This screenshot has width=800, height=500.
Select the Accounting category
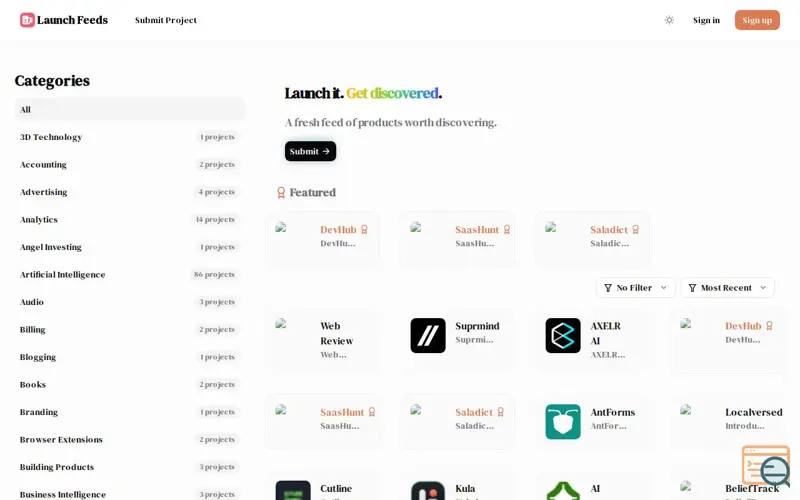tap(130, 164)
